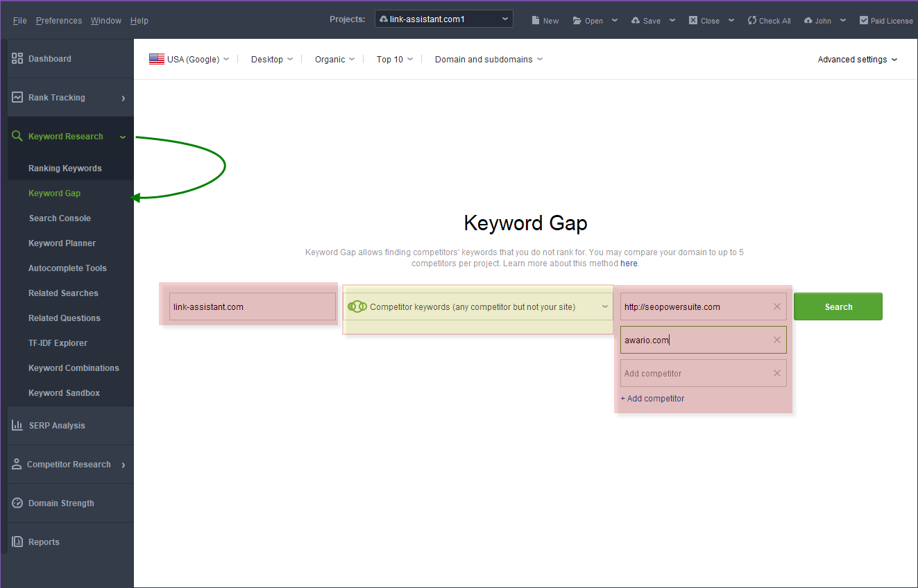Screen dimensions: 918x588
Task: Run Check All from the toolbar
Action: tap(769, 20)
